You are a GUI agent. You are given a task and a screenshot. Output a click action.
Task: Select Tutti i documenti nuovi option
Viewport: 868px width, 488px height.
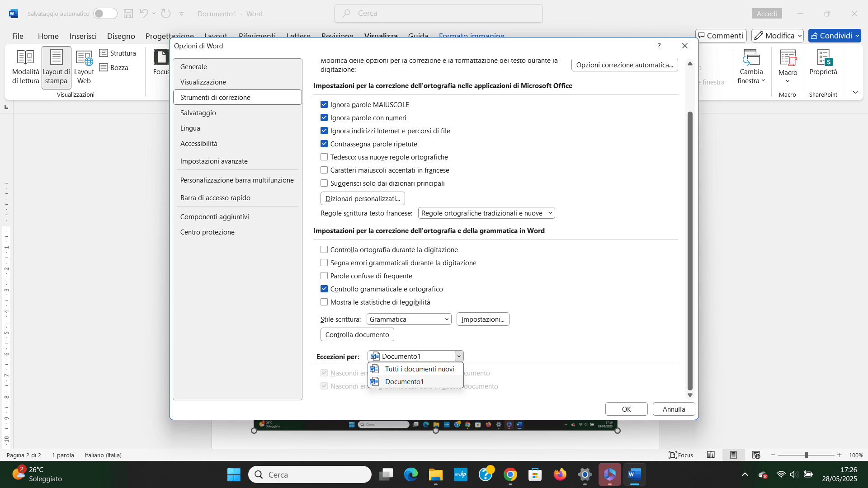pos(416,369)
